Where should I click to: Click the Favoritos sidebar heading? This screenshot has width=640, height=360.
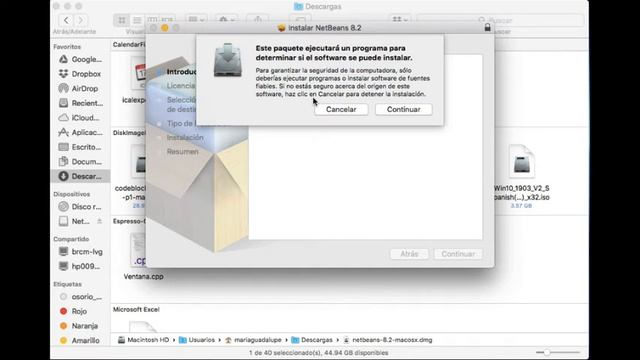(67, 47)
